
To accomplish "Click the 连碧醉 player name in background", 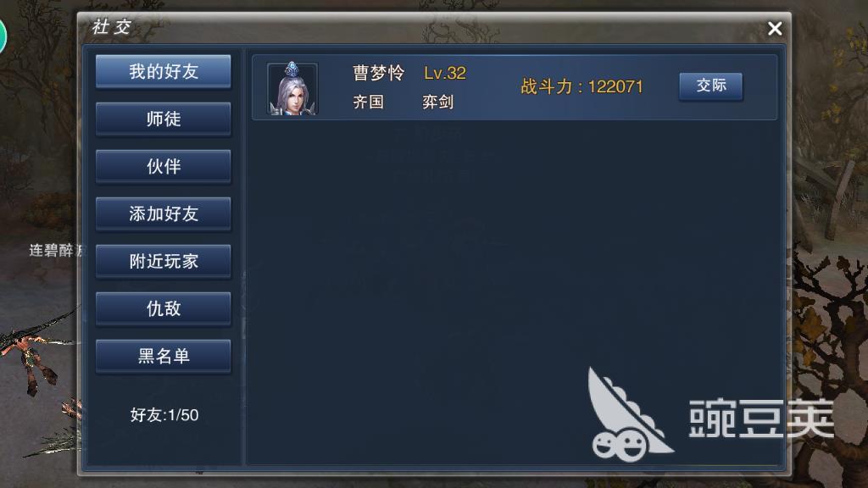I will point(53,251).
